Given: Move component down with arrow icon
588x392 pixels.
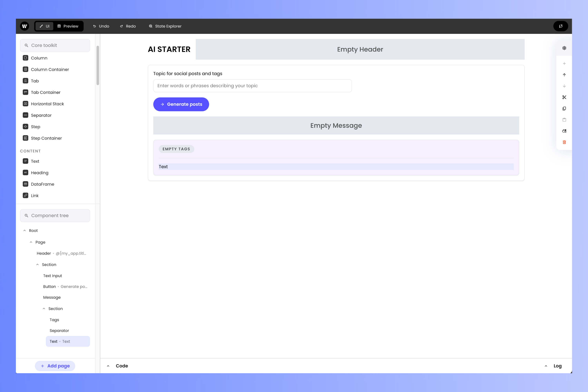Looking at the screenshot, I should pyautogui.click(x=564, y=86).
